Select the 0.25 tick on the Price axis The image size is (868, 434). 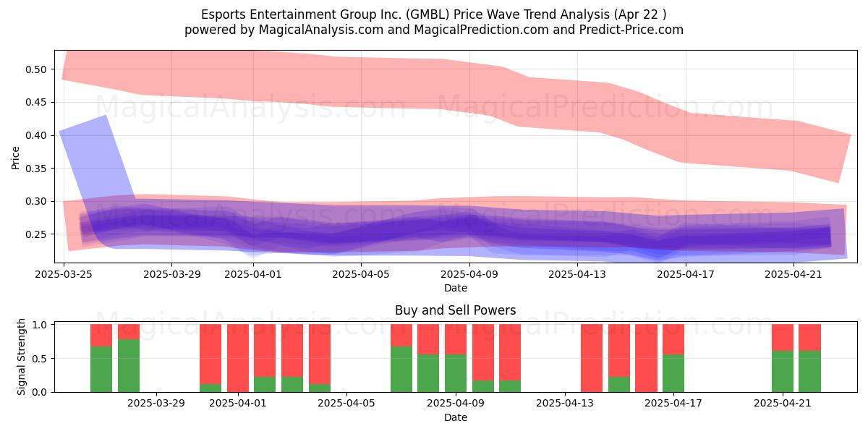[x=36, y=234]
